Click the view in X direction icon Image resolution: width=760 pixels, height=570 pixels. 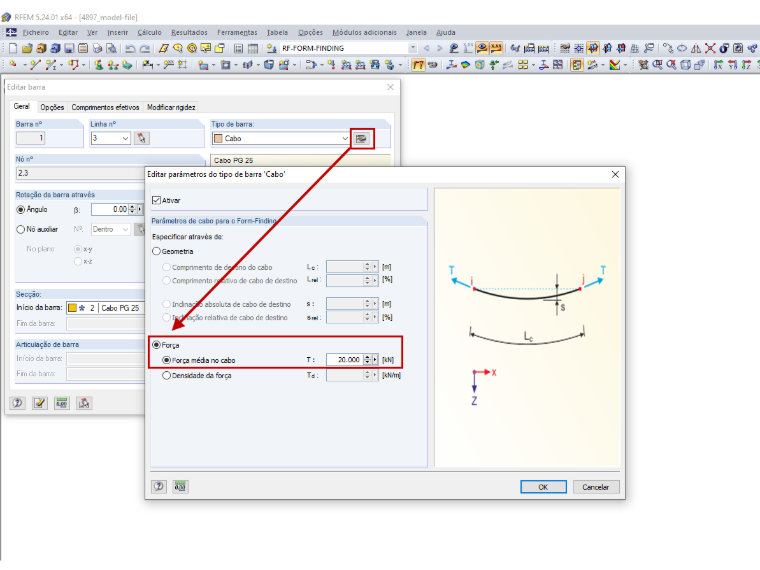(718, 64)
